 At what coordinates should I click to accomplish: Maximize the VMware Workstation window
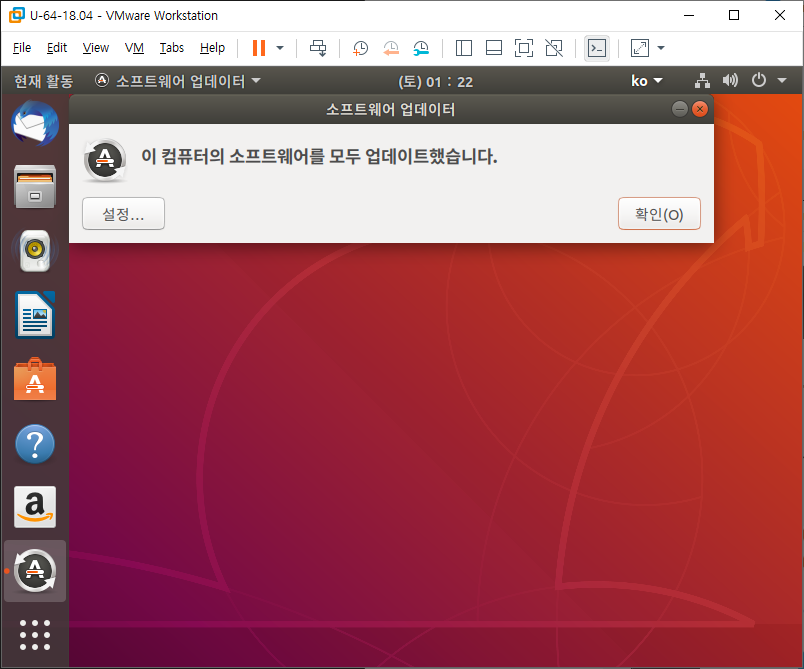[734, 15]
